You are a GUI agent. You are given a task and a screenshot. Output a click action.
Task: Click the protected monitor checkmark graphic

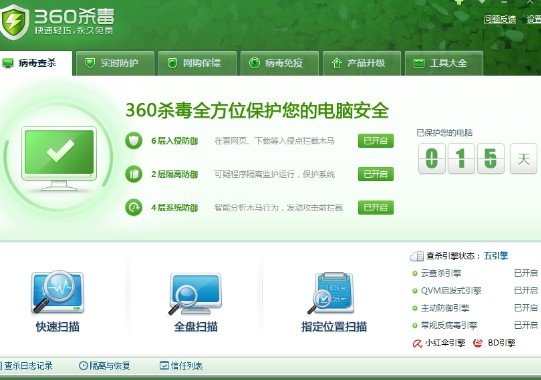tap(59, 158)
